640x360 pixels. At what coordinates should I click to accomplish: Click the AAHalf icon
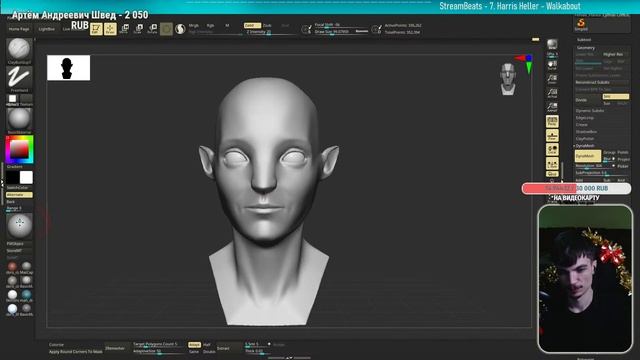(552, 107)
